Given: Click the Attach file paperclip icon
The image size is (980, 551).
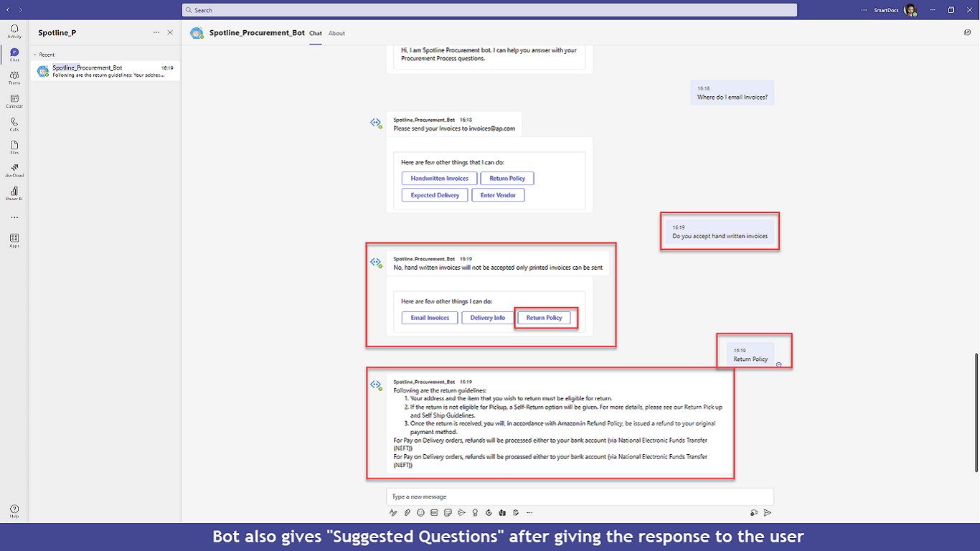Looking at the screenshot, I should point(407,512).
